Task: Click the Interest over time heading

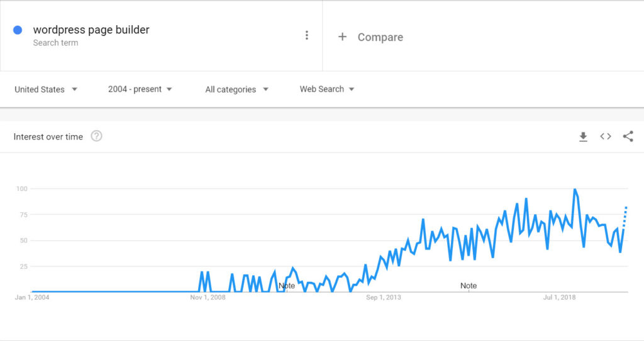Action: (x=48, y=137)
